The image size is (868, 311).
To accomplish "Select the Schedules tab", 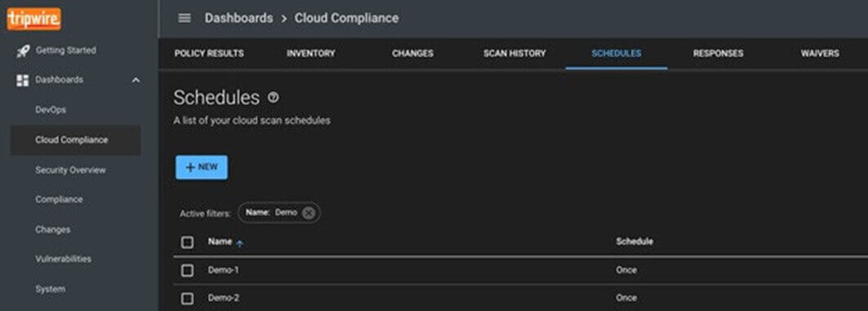I will (x=617, y=54).
